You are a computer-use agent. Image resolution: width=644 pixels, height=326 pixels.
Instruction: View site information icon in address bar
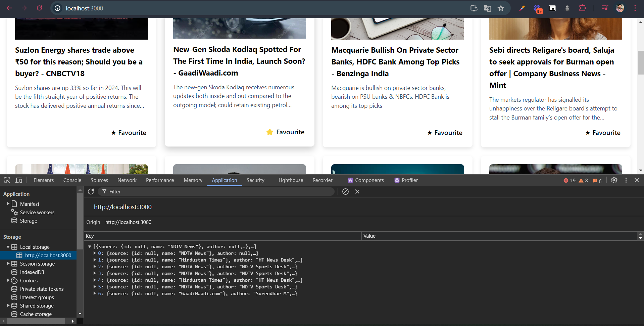pos(58,8)
